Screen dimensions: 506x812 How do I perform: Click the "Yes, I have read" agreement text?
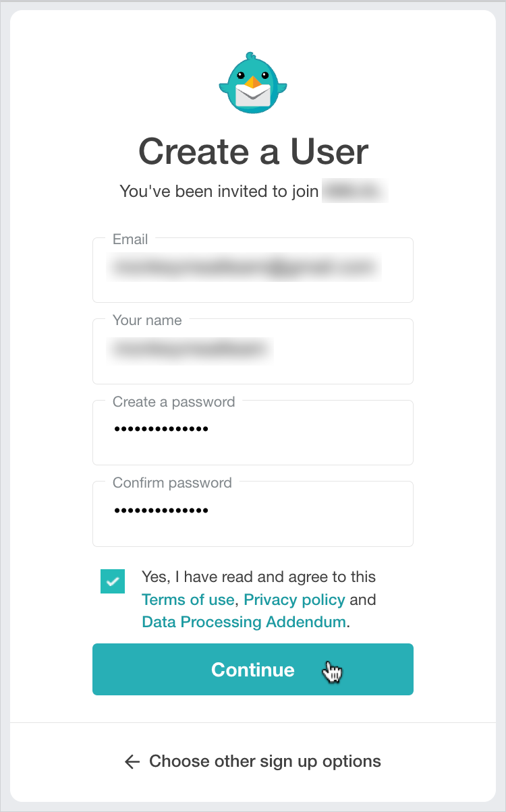pos(258,577)
